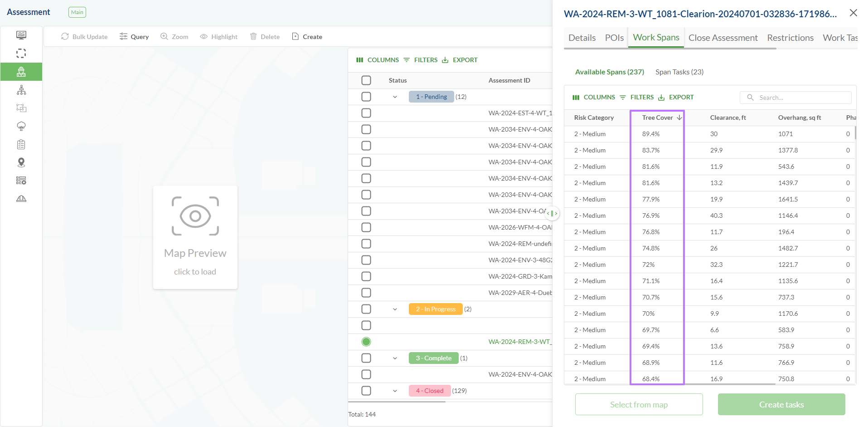The image size is (868, 427).
Task: Sort by Overhang, sq ft column header
Action: (x=800, y=118)
